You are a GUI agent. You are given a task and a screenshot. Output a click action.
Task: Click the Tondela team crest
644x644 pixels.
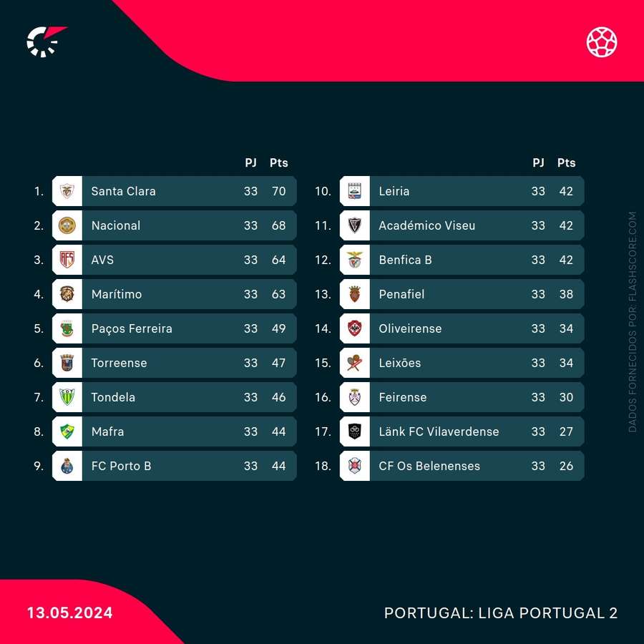coord(67,397)
